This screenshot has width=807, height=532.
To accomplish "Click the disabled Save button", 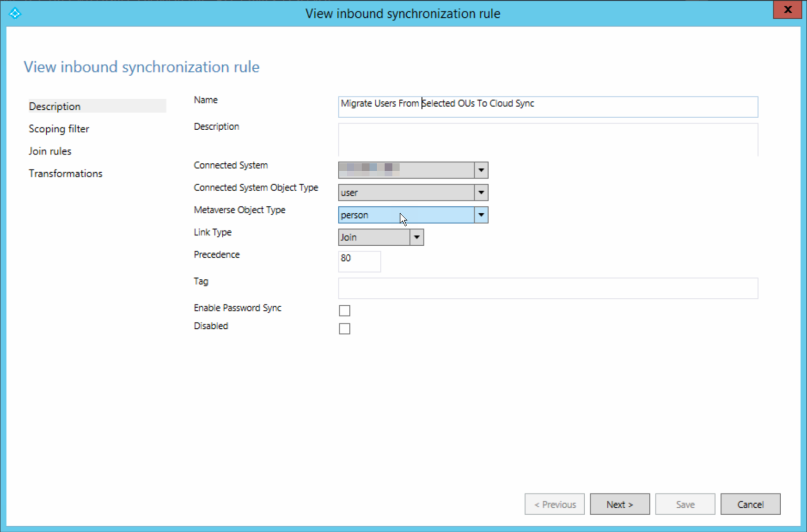I will click(685, 504).
